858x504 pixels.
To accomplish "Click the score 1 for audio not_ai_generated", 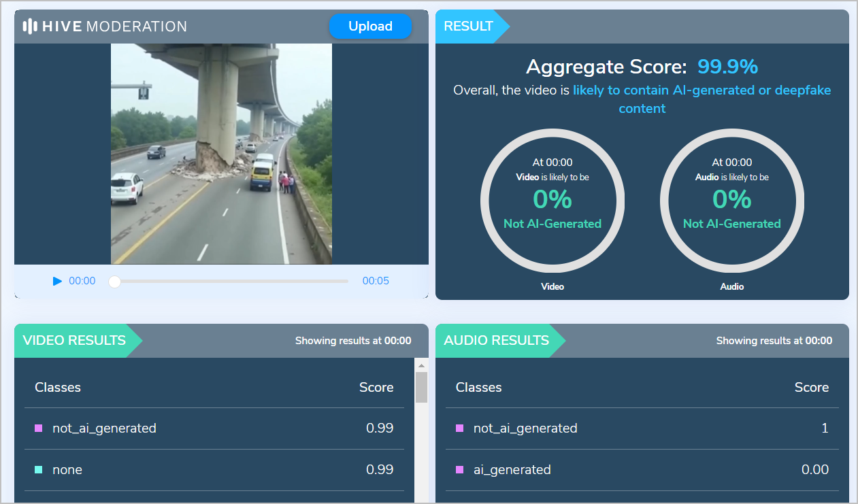I will [x=825, y=429].
